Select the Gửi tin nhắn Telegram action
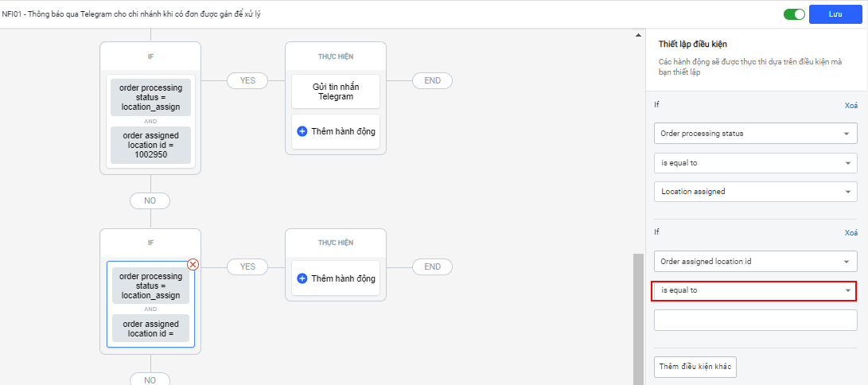868x385 pixels. coord(335,91)
